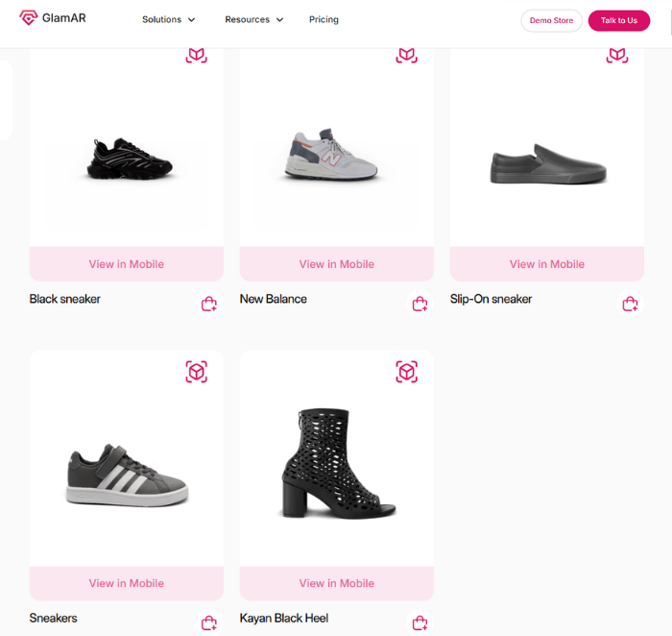Image resolution: width=672 pixels, height=636 pixels.
Task: Expand the Resources dropdown menu
Action: coord(254,19)
